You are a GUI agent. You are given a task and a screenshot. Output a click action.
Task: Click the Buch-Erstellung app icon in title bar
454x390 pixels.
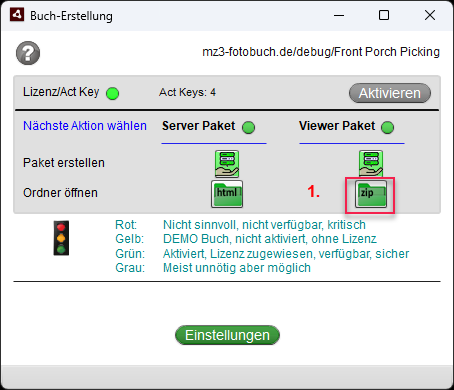pyautogui.click(x=17, y=15)
